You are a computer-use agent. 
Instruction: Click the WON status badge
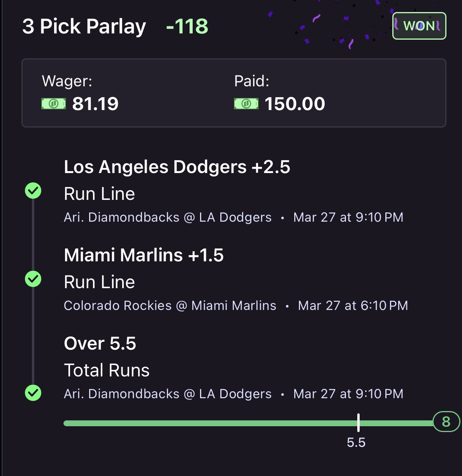tap(419, 26)
